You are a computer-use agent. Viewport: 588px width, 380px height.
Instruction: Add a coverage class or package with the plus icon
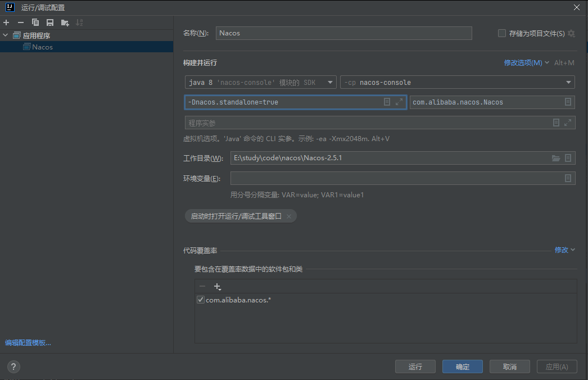(218, 287)
